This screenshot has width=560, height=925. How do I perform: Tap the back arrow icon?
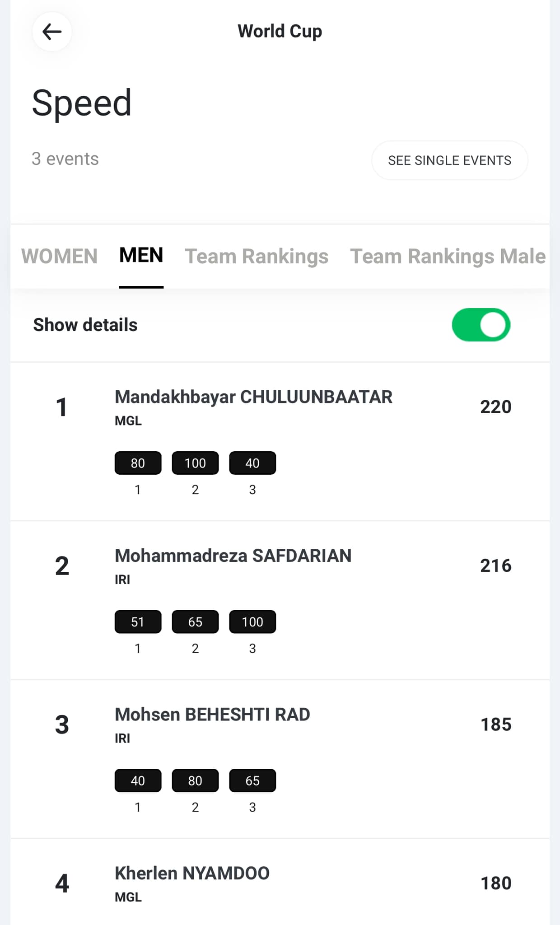52,32
